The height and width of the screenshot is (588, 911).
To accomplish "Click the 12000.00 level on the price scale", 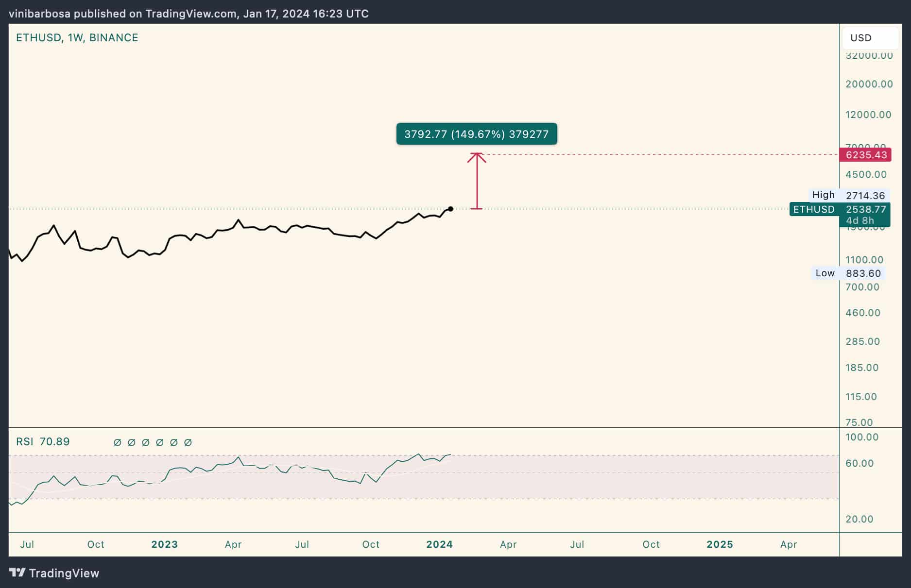I will pos(868,115).
